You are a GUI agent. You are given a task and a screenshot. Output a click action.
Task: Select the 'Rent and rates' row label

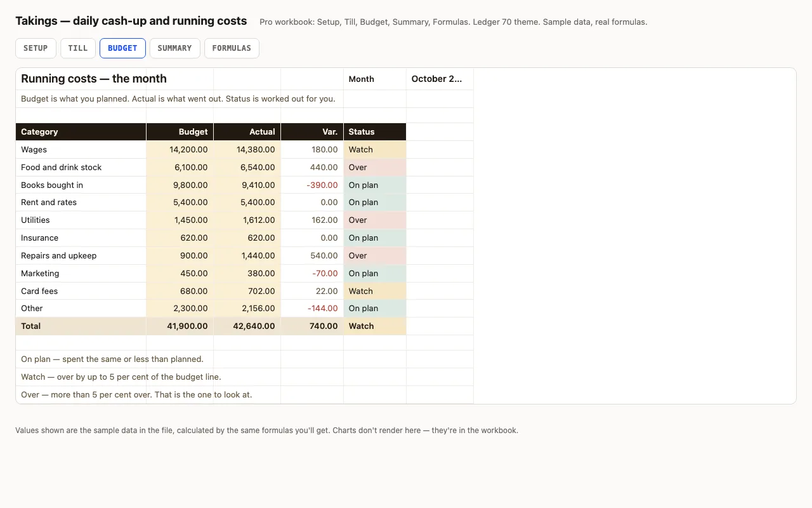[81, 203]
